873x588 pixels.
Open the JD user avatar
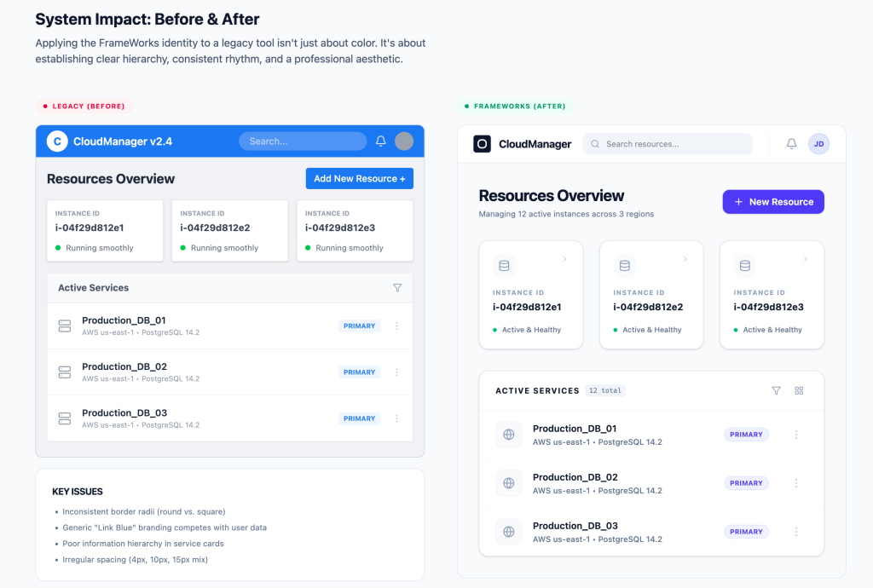(x=818, y=144)
